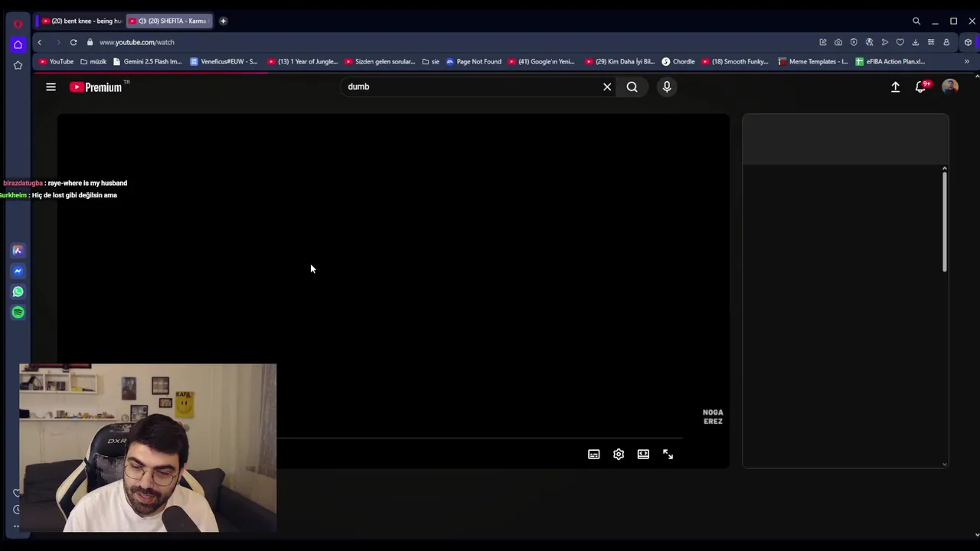
Task: Open YouTube notifications bell
Action: pos(921,86)
